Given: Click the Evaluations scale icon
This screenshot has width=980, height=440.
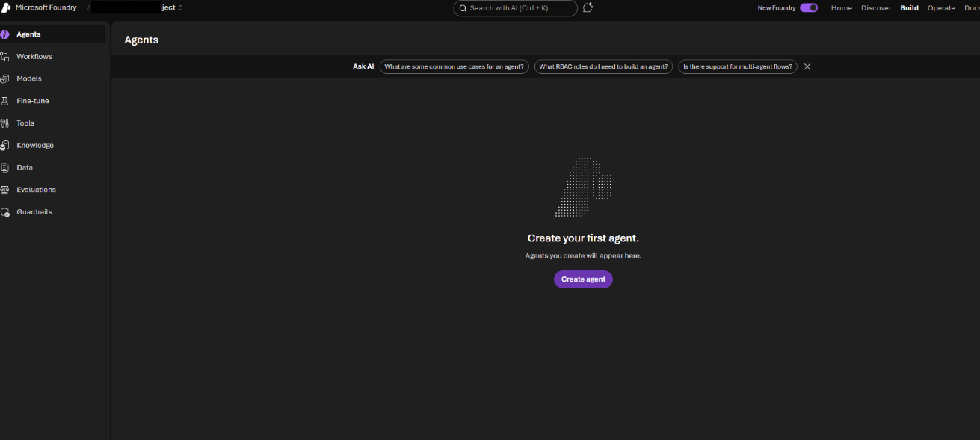Looking at the screenshot, I should pyautogui.click(x=4, y=190).
